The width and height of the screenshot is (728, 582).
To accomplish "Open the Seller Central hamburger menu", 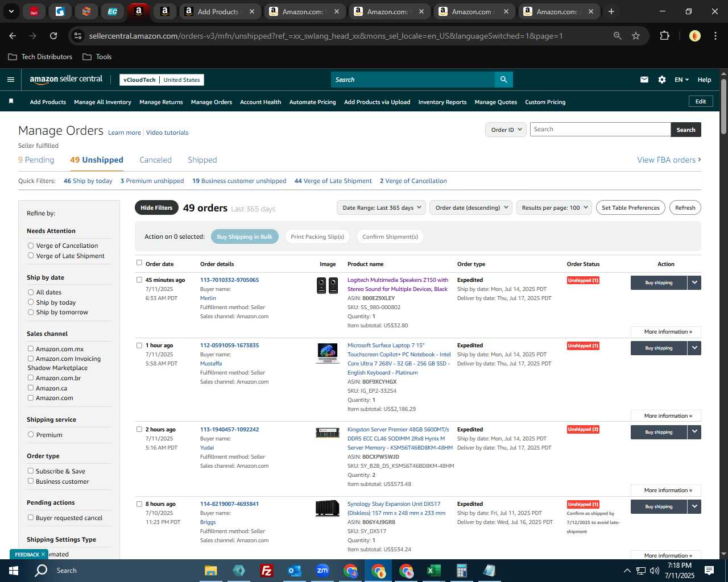I will pos(10,80).
